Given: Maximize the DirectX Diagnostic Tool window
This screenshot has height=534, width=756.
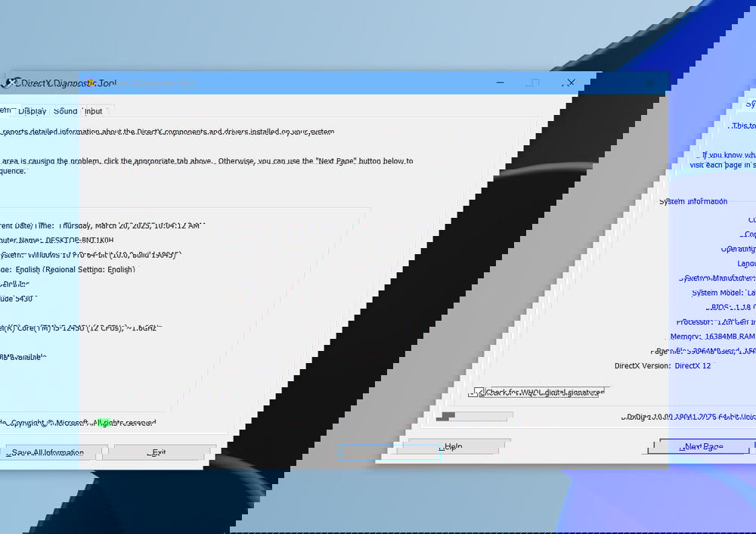Looking at the screenshot, I should (533, 83).
